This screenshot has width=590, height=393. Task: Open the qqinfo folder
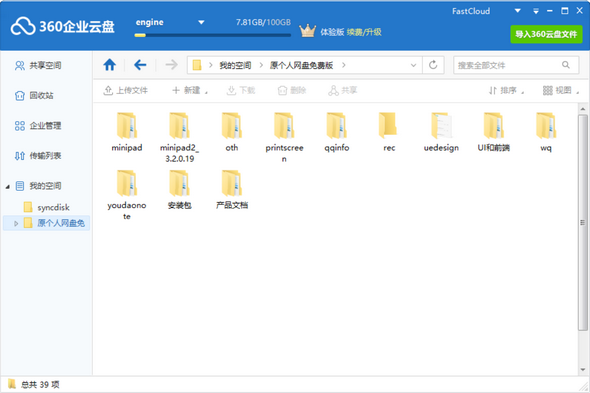(337, 132)
